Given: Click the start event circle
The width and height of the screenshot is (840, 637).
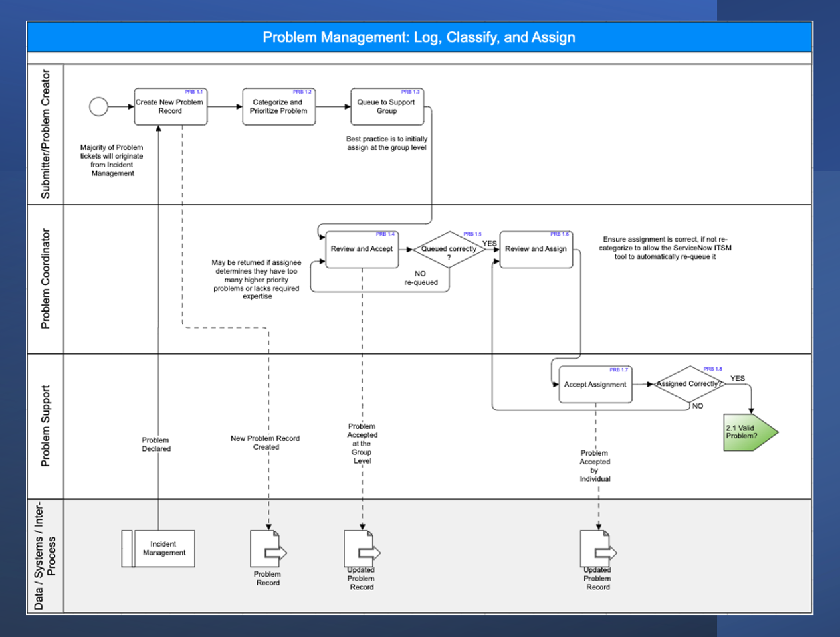Looking at the screenshot, I should pos(98,106).
